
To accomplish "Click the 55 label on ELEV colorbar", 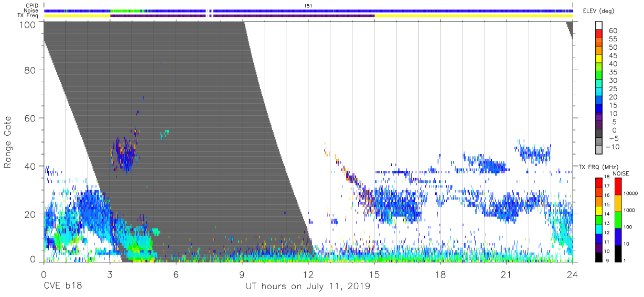I will coord(613,39).
